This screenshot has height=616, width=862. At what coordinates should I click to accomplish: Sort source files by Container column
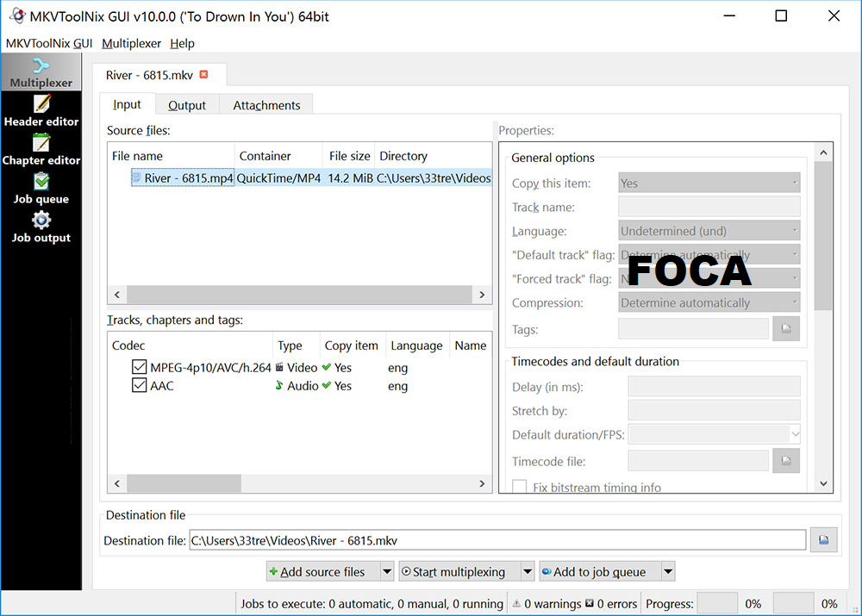click(278, 156)
